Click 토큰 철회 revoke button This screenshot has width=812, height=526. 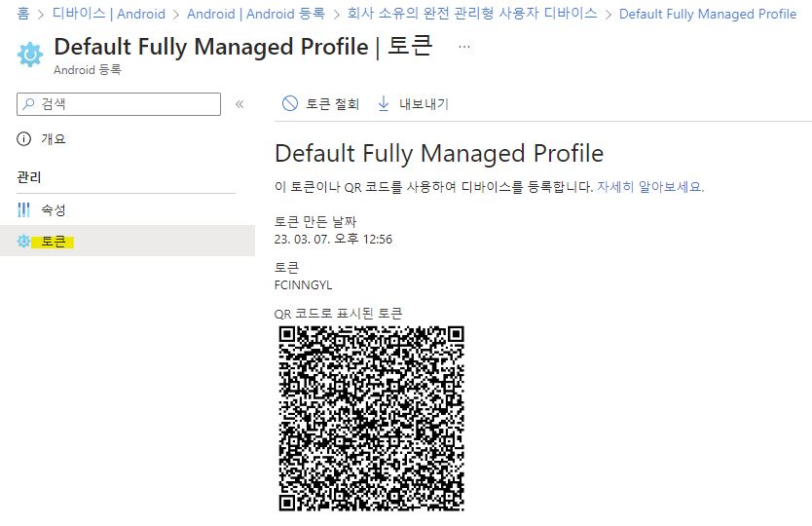(x=320, y=104)
